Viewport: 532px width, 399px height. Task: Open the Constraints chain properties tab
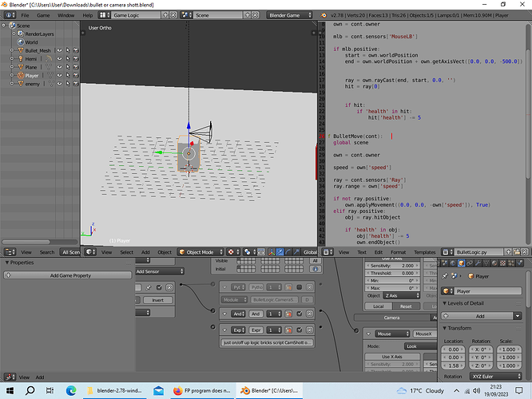[470, 263]
